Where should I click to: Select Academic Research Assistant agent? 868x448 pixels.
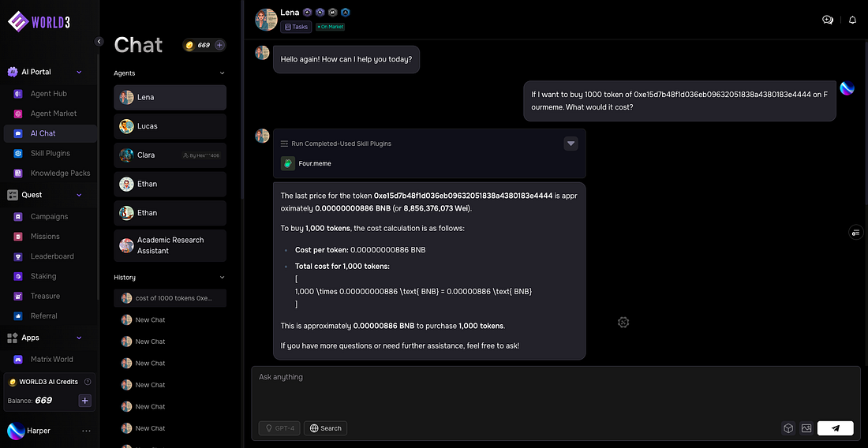pyautogui.click(x=170, y=245)
